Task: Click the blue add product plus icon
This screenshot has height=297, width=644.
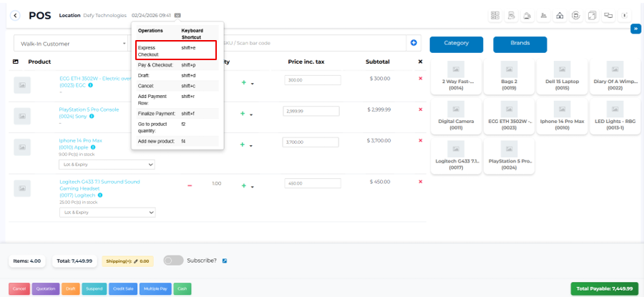Action: (x=414, y=43)
